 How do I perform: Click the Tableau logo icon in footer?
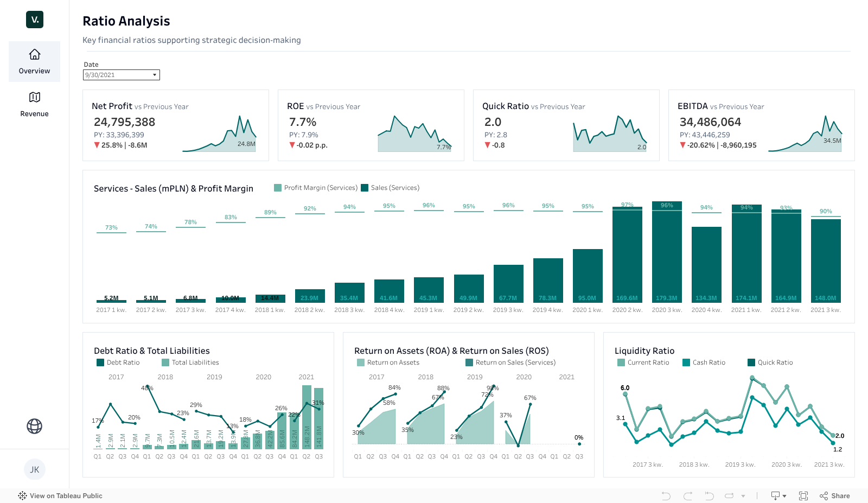pyautogui.click(x=22, y=495)
